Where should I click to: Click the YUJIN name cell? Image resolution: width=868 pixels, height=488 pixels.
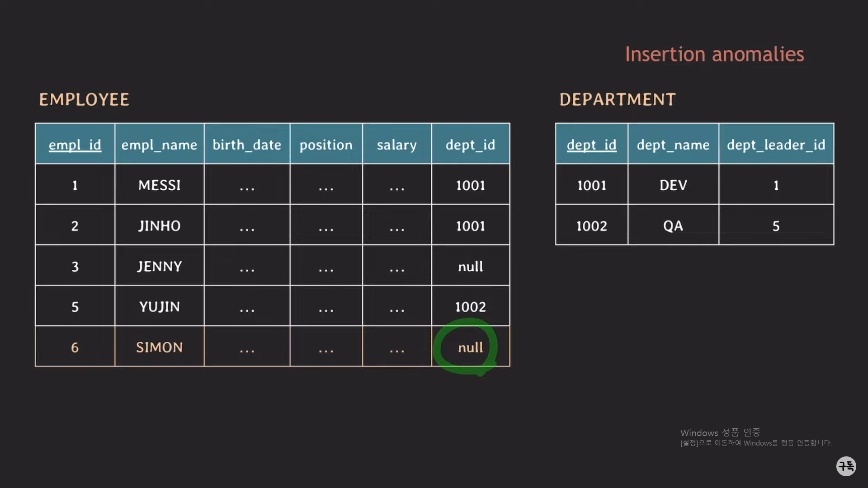click(x=159, y=306)
